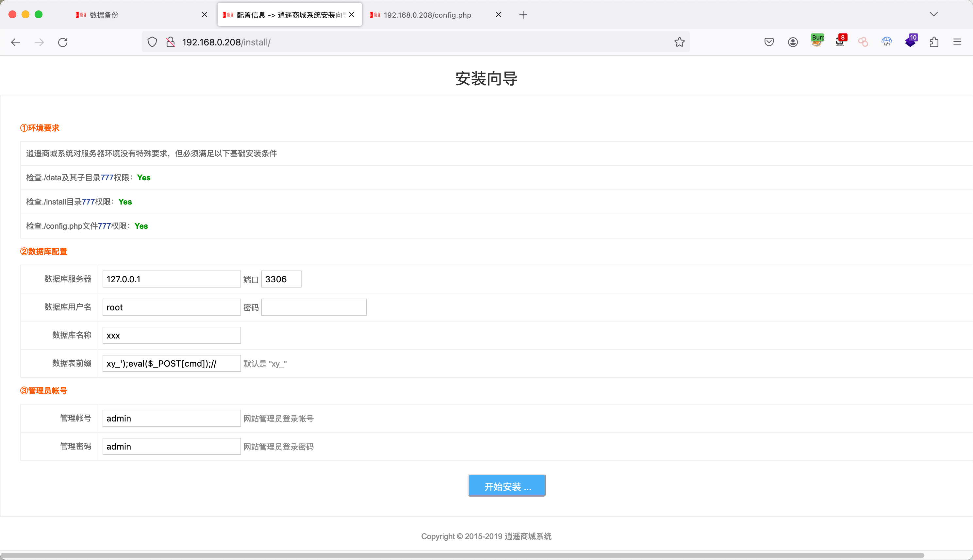Image resolution: width=973 pixels, height=560 pixels.
Task: Open the extensions puzzle icon
Action: (934, 42)
